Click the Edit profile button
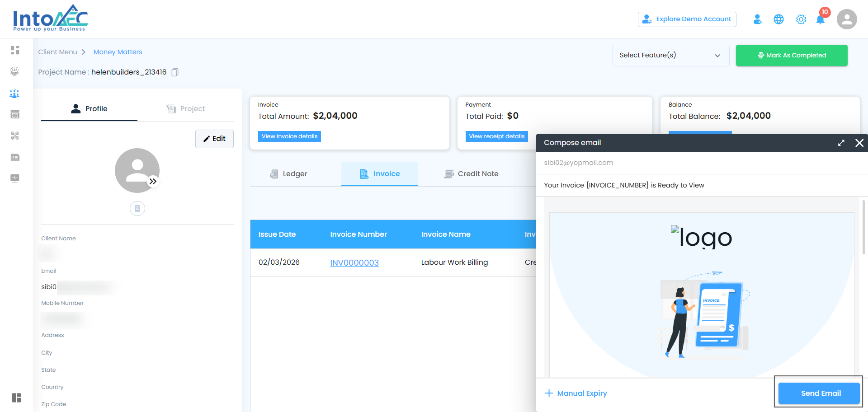Image resolution: width=868 pixels, height=412 pixels. (x=214, y=139)
